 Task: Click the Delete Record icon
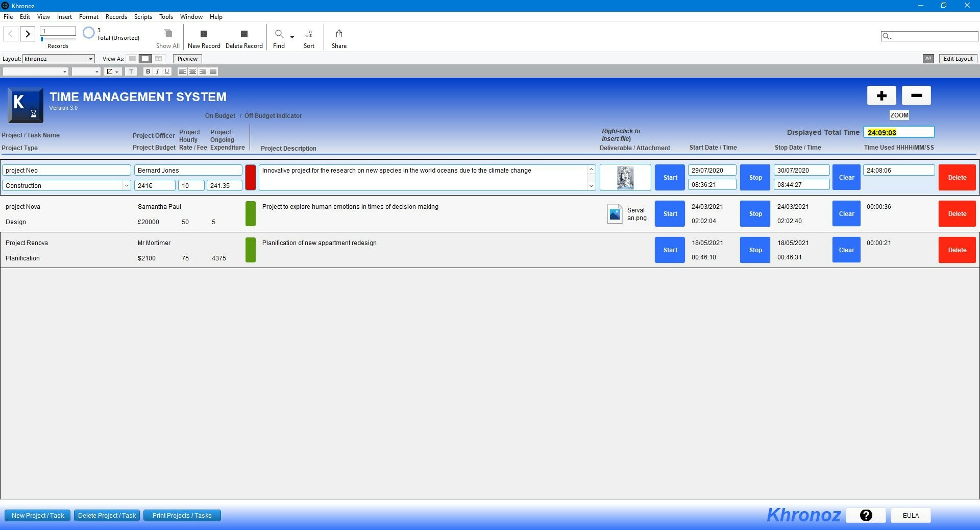[244, 34]
